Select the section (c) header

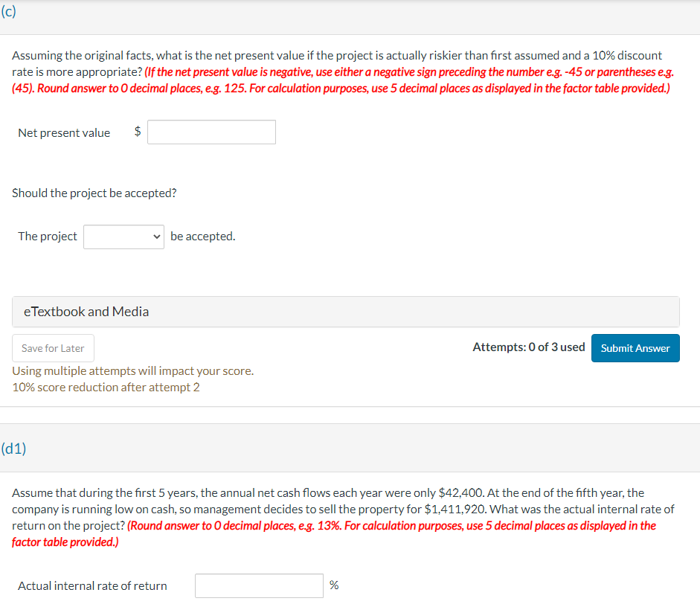coord(9,11)
